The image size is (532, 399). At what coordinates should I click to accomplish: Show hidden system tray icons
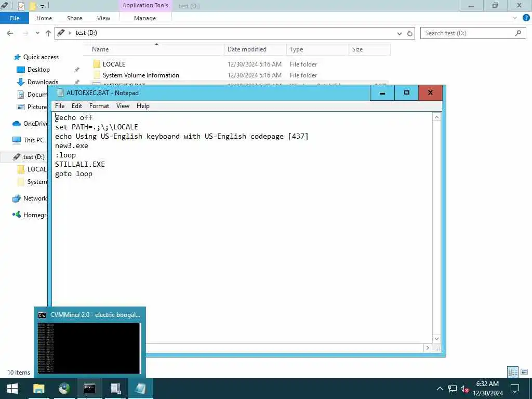440,389
